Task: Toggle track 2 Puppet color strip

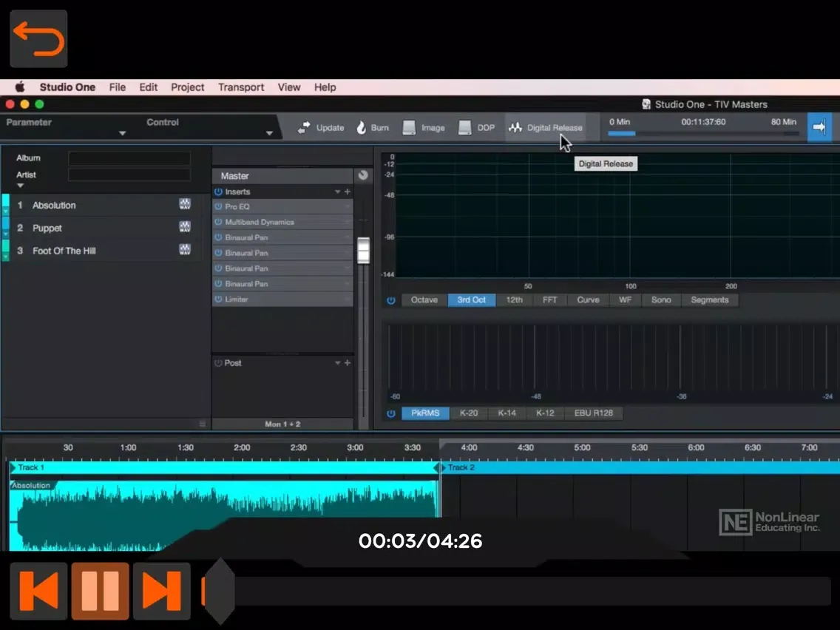Action: pyautogui.click(x=6, y=228)
